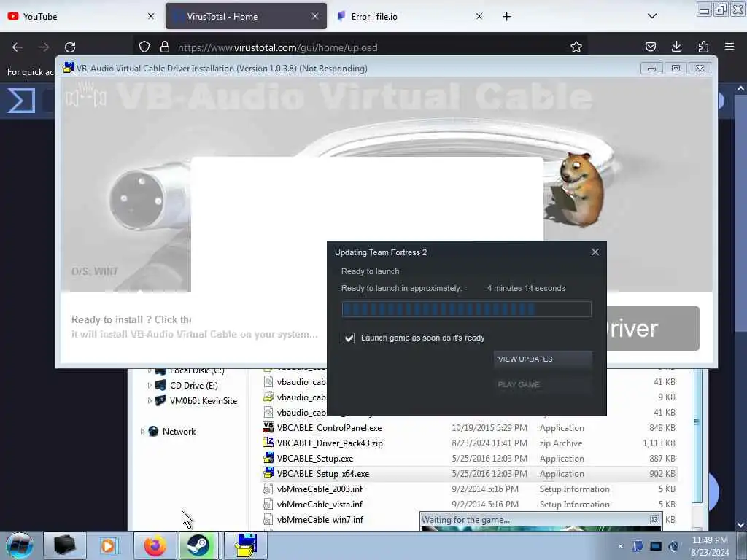Click the VBCABLE_Setup_x64.exe installer icon

[268, 473]
